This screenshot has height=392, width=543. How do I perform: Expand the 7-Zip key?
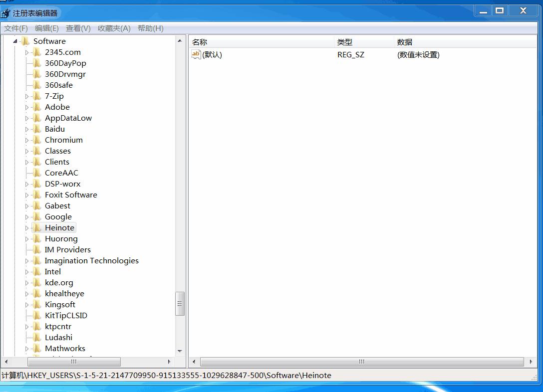tap(26, 97)
